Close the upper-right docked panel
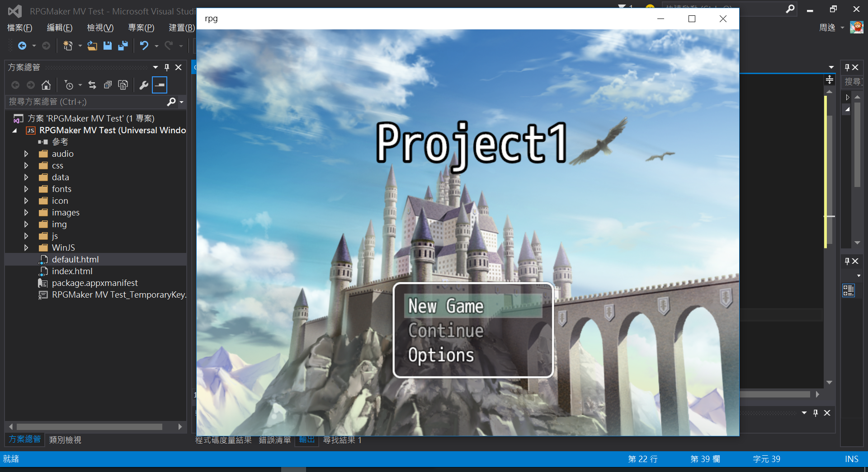 point(855,67)
